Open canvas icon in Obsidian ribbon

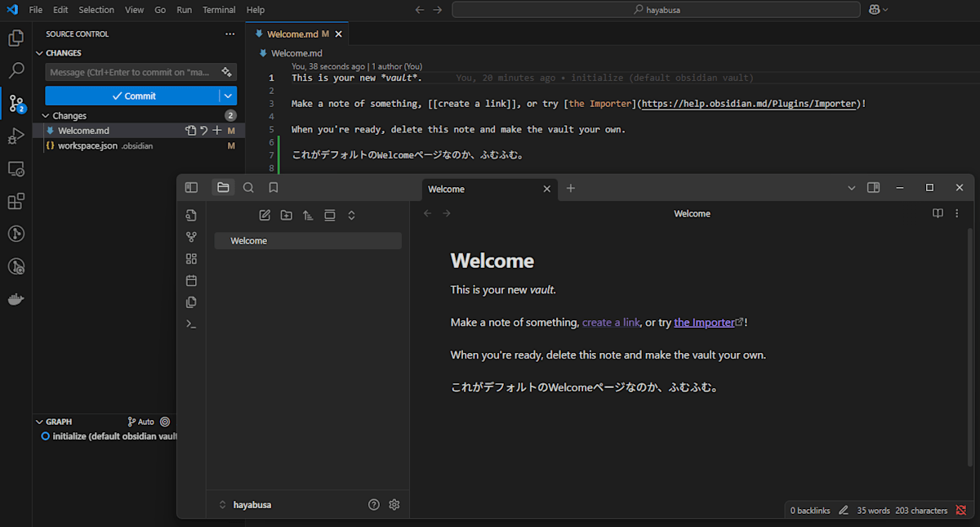point(191,259)
